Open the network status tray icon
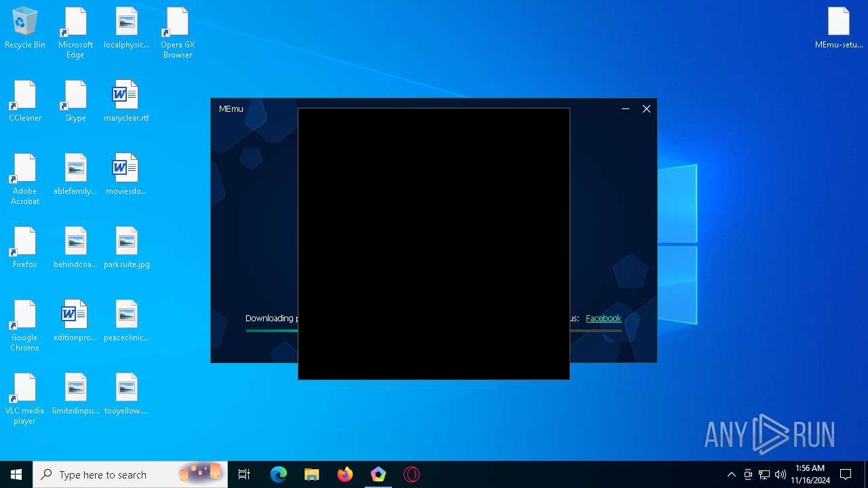Image resolution: width=868 pixels, height=488 pixels. 764,474
